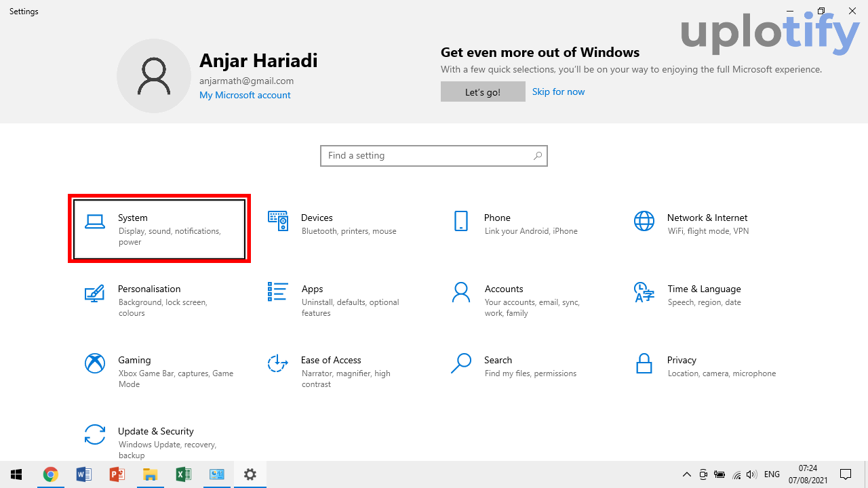Open the Windows Start menu
868x488 pixels.
pos(16,474)
